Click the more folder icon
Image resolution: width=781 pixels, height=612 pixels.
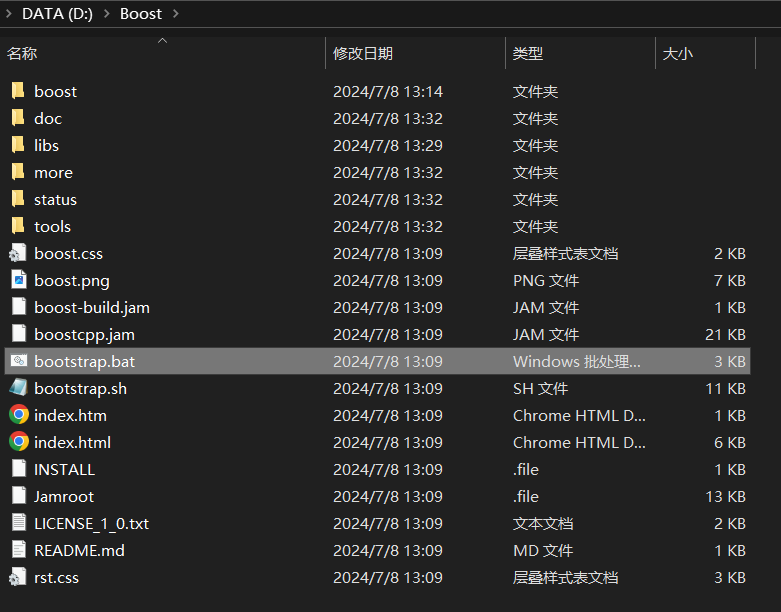[x=18, y=172]
